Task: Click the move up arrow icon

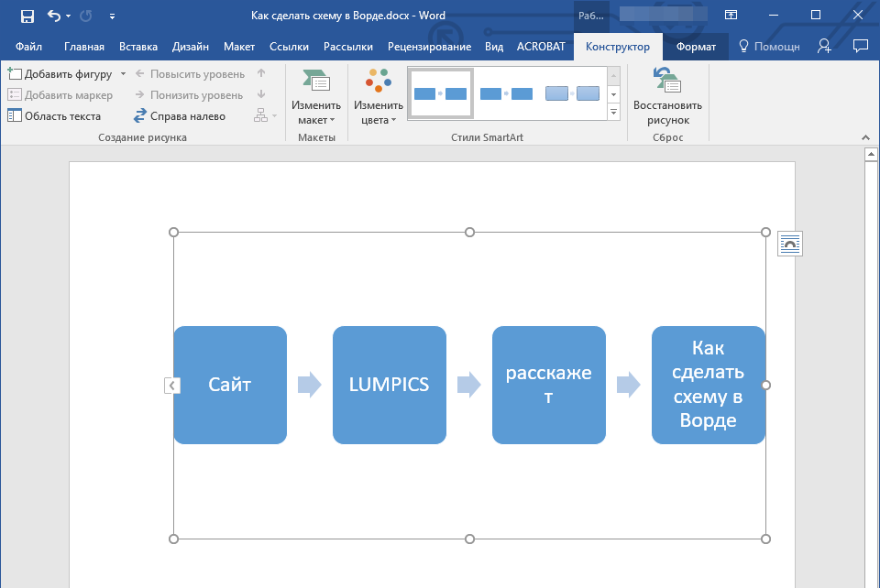Action: point(261,73)
